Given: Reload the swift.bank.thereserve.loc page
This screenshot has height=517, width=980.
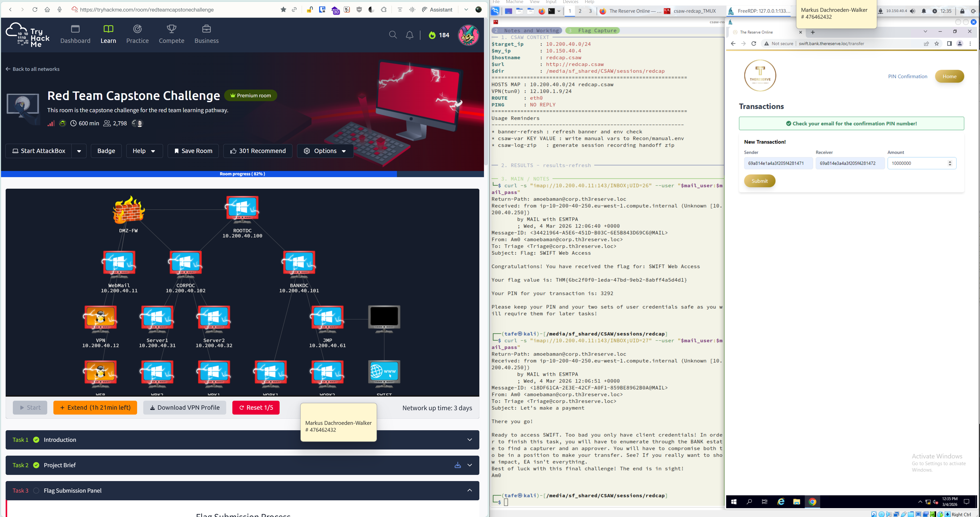Looking at the screenshot, I should coord(754,44).
